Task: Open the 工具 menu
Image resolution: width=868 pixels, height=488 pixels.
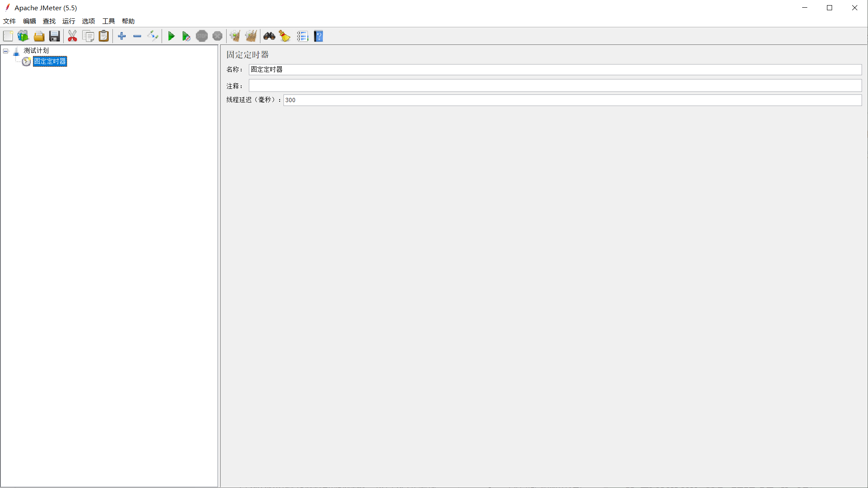Action: (x=109, y=21)
